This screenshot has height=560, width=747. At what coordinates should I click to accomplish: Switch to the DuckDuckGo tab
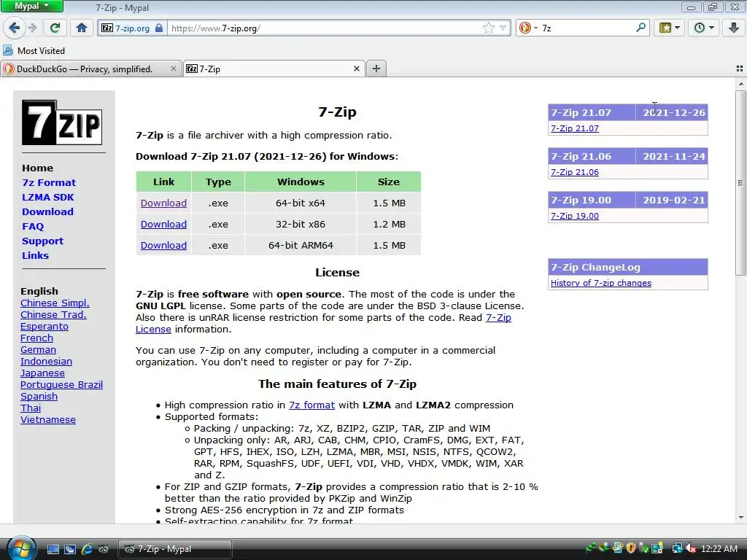85,69
